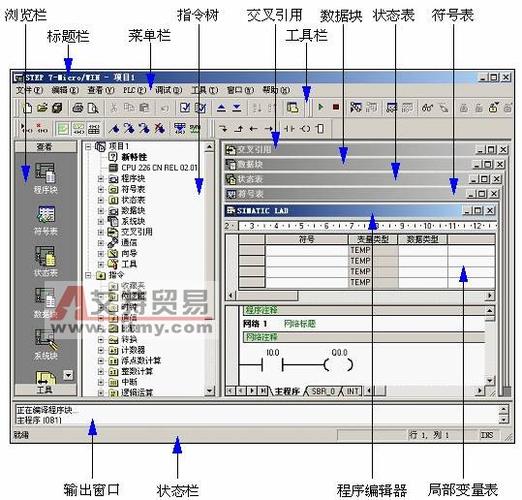
Task: Open 系统块 in the navigation bar
Action: (45, 344)
